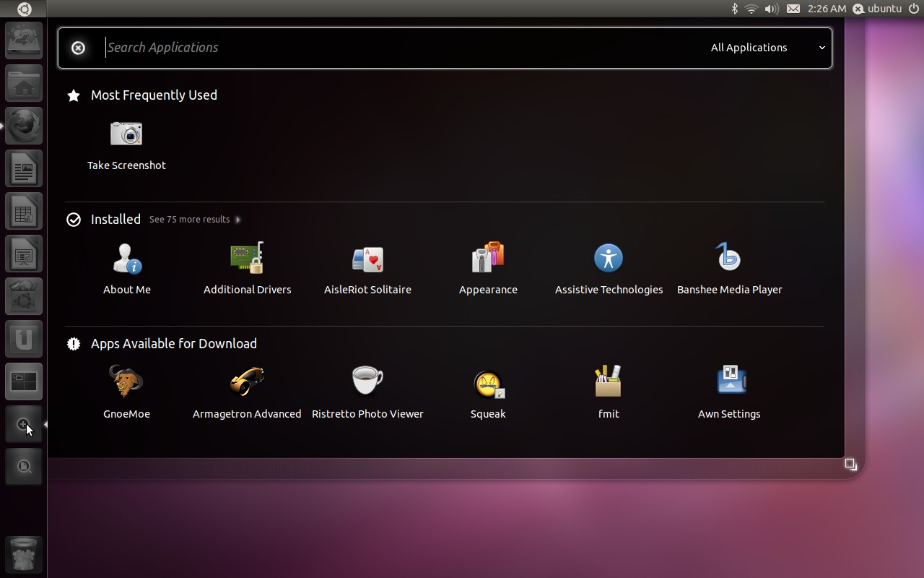Open the All Applications filter dropdown

pyautogui.click(x=767, y=48)
